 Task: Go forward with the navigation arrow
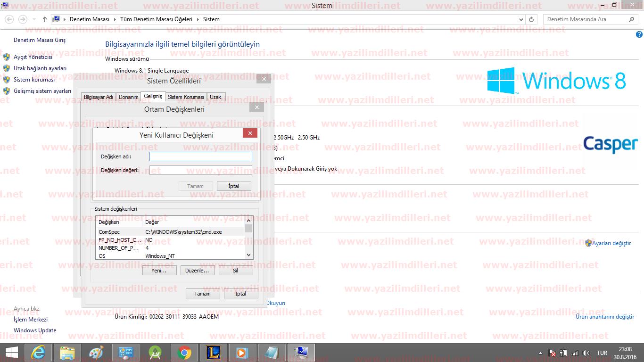click(x=23, y=19)
